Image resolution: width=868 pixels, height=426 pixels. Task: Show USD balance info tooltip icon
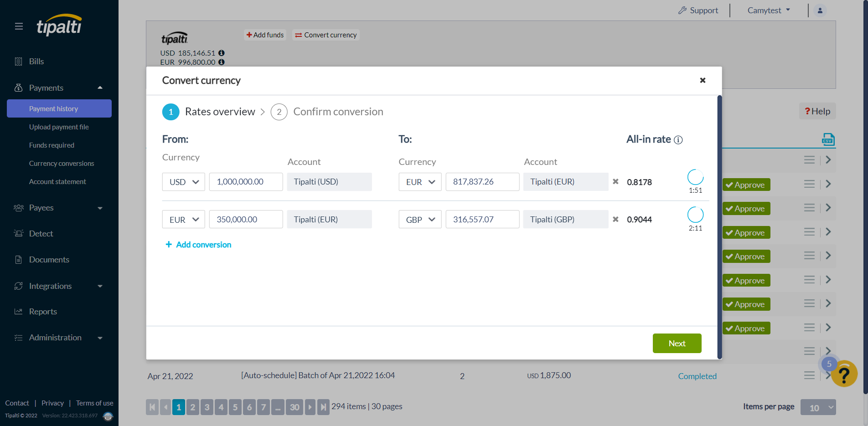pyautogui.click(x=222, y=53)
